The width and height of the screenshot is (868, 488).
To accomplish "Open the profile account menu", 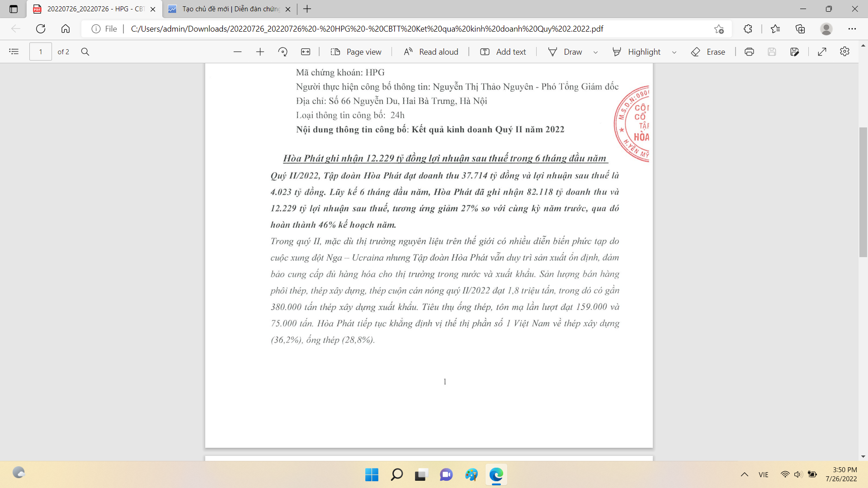I will (826, 29).
